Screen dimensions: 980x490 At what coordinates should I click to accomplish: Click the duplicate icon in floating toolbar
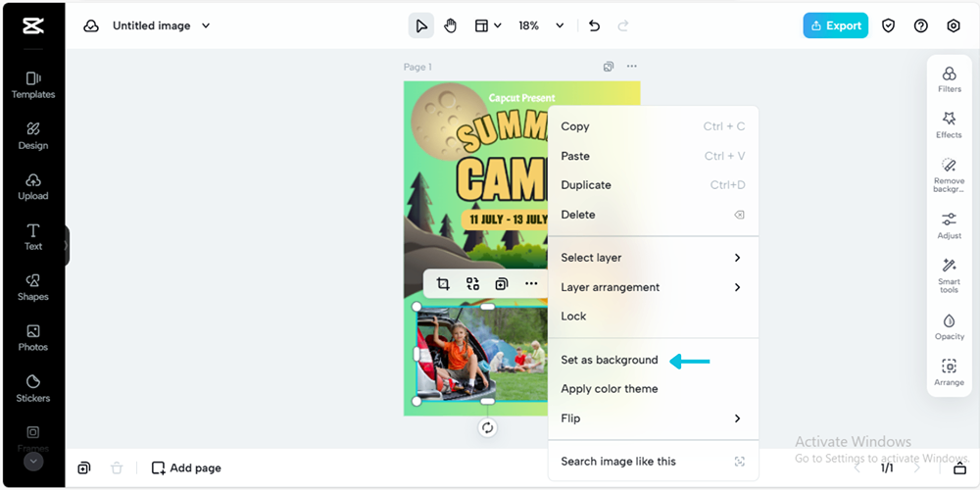click(501, 284)
